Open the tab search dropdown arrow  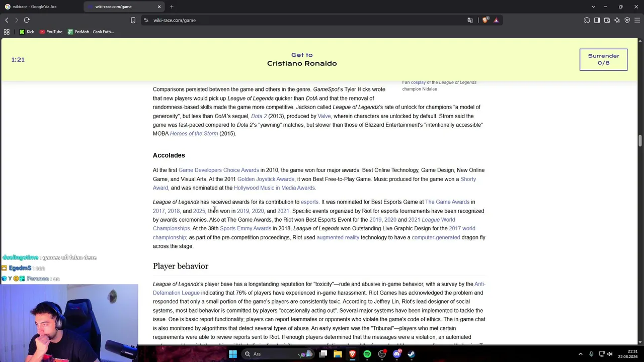coord(593,7)
